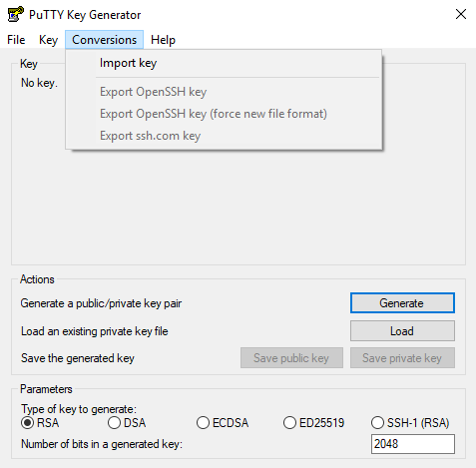Viewport: 476px width, 468px height.
Task: Choose ECDSA as key type
Action: click(203, 423)
